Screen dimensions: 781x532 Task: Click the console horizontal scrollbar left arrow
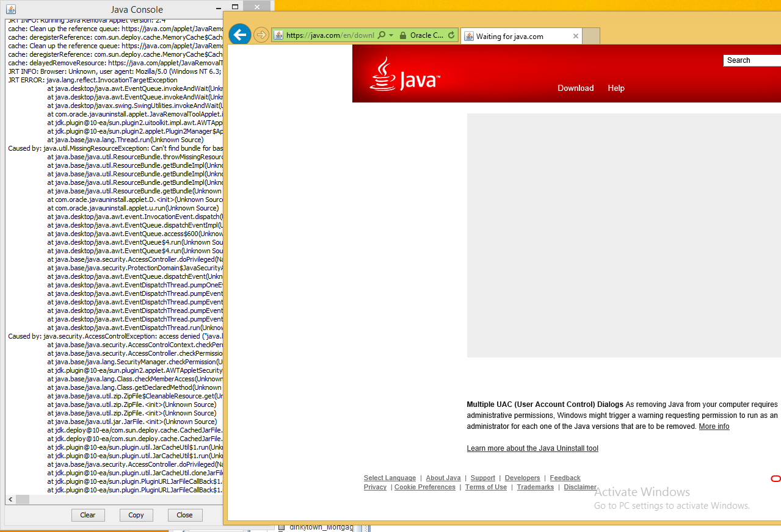(x=10, y=499)
